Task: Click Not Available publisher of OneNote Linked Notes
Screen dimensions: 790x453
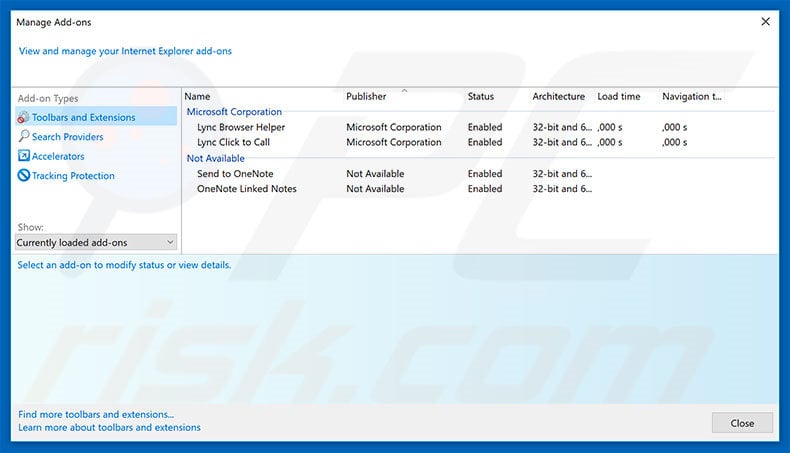Action: [375, 188]
